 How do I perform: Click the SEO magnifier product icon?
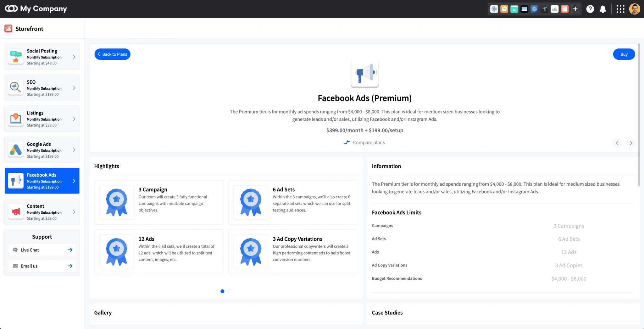[16, 88]
